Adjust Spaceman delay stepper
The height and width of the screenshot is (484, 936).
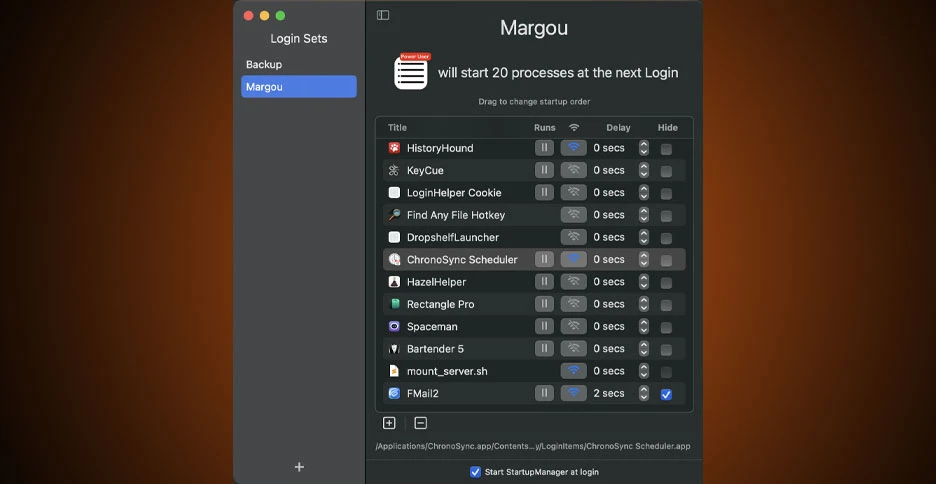point(644,326)
